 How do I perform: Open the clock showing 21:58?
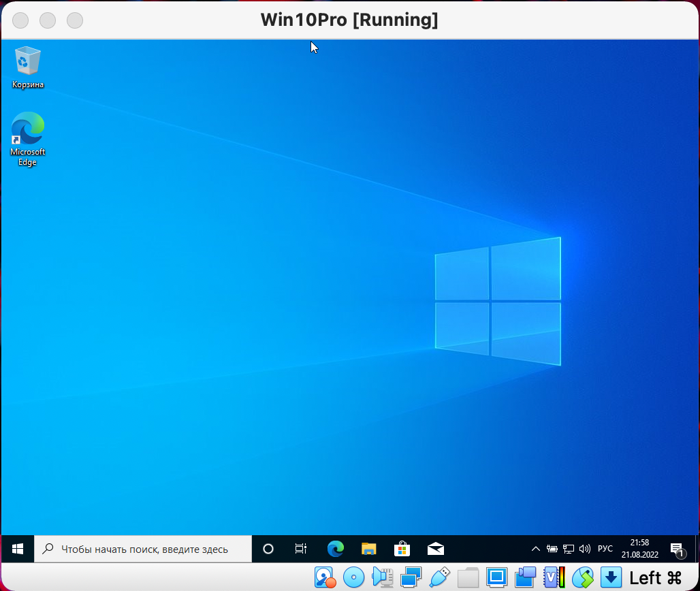[639, 549]
